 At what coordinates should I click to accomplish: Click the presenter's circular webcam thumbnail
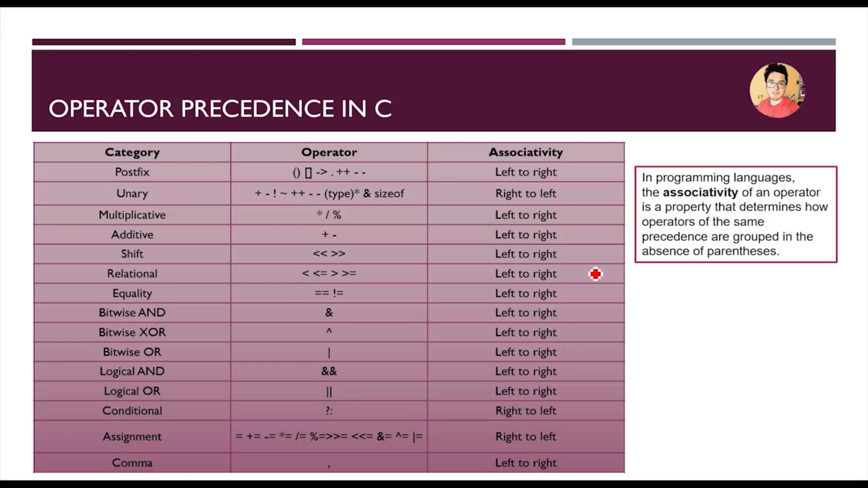(777, 90)
